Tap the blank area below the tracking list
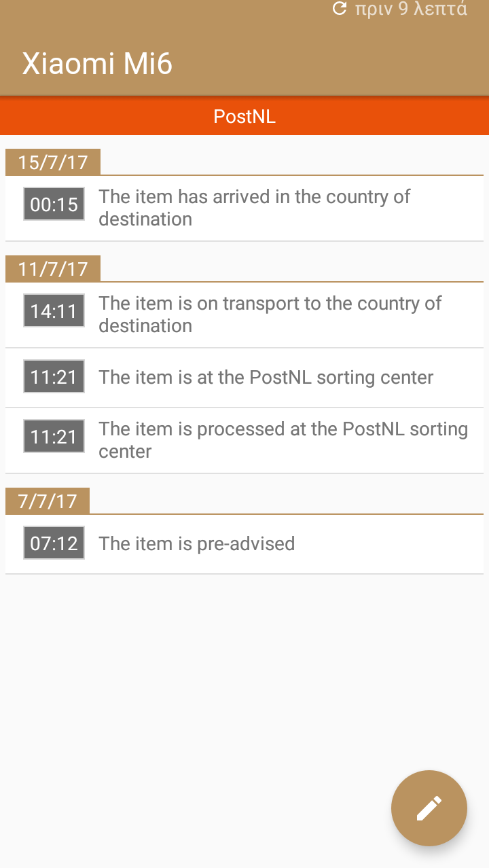The width and height of the screenshot is (489, 868). point(204,679)
